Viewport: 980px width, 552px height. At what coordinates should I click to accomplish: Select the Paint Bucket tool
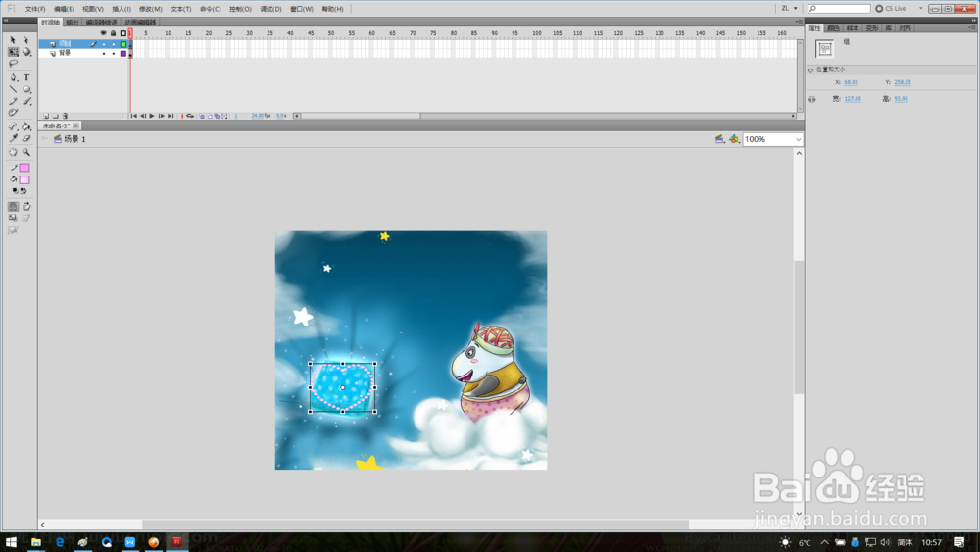26,126
